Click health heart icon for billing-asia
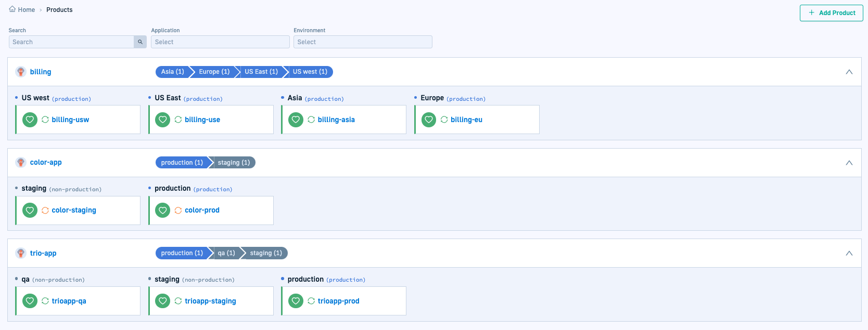This screenshot has height=330, width=868. (x=296, y=120)
